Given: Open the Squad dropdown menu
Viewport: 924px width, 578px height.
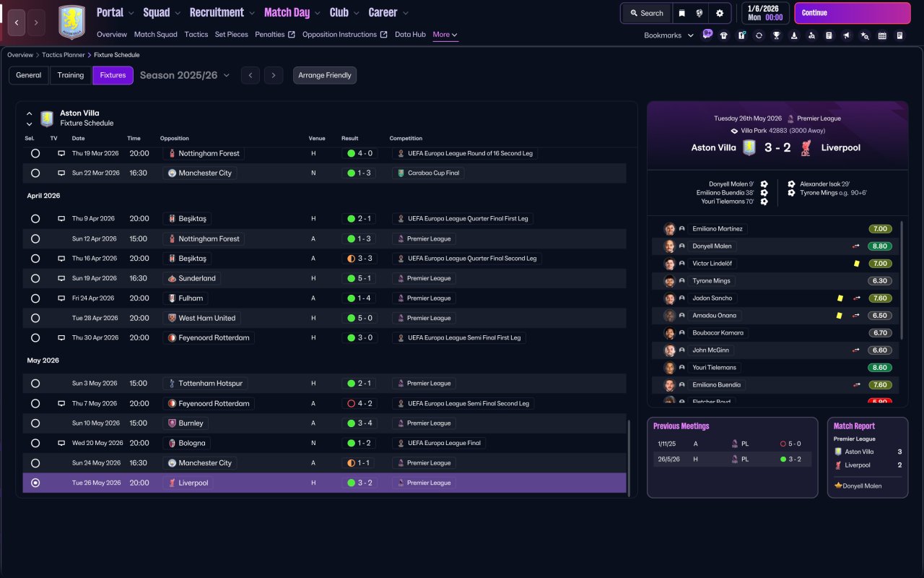Looking at the screenshot, I should click(x=162, y=12).
